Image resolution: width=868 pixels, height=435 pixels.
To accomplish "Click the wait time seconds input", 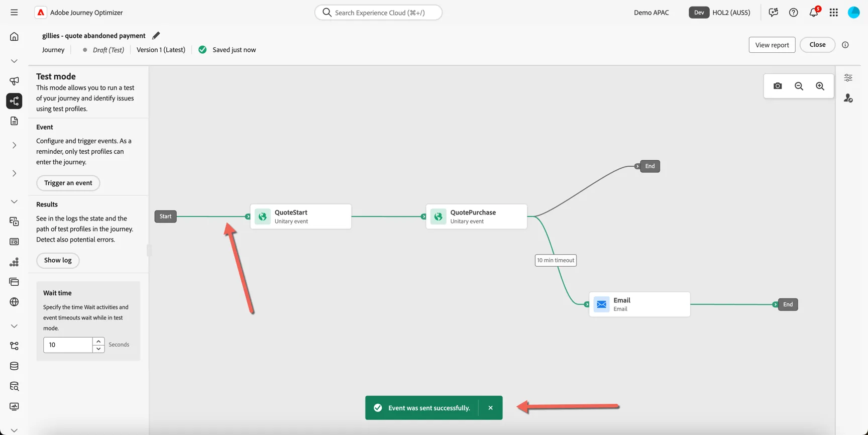I will [x=68, y=345].
